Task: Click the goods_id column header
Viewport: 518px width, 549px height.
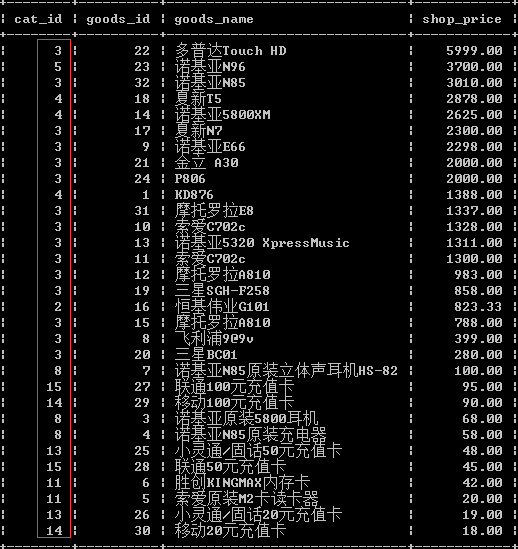Action: pos(118,19)
